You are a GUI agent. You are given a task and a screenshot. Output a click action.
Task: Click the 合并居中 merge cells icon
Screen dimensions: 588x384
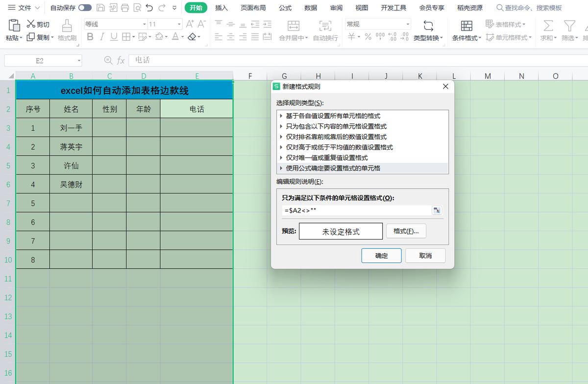pyautogui.click(x=293, y=29)
